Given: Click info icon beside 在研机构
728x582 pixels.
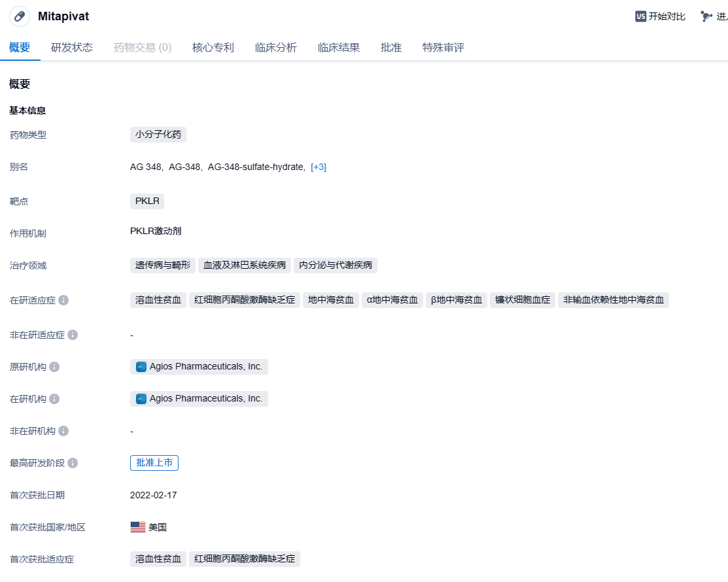Looking at the screenshot, I should pyautogui.click(x=54, y=399).
